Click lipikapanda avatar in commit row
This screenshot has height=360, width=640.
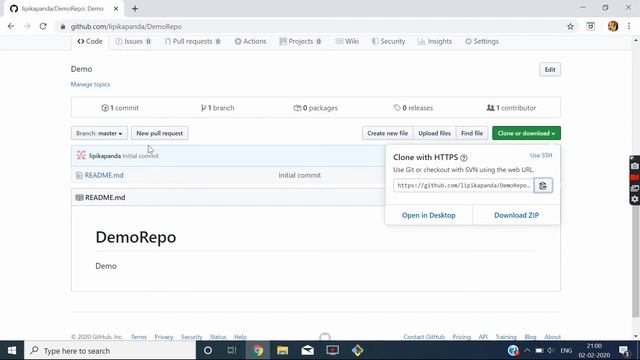pos(81,155)
